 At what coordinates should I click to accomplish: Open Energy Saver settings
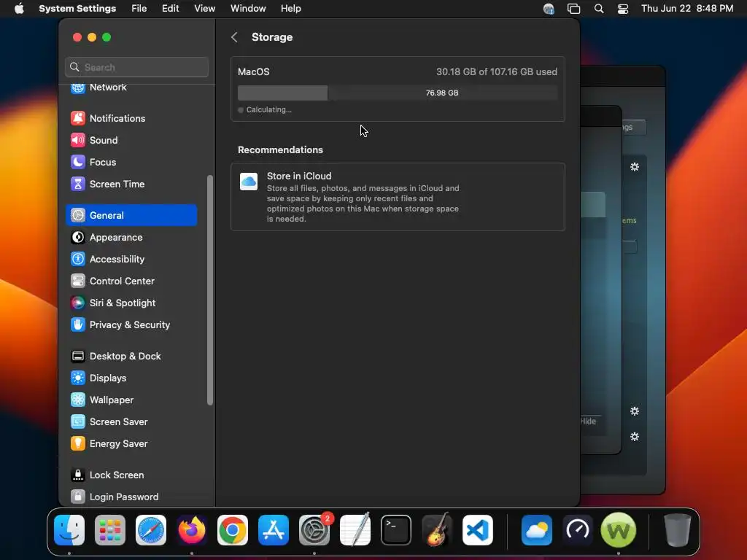click(131, 444)
